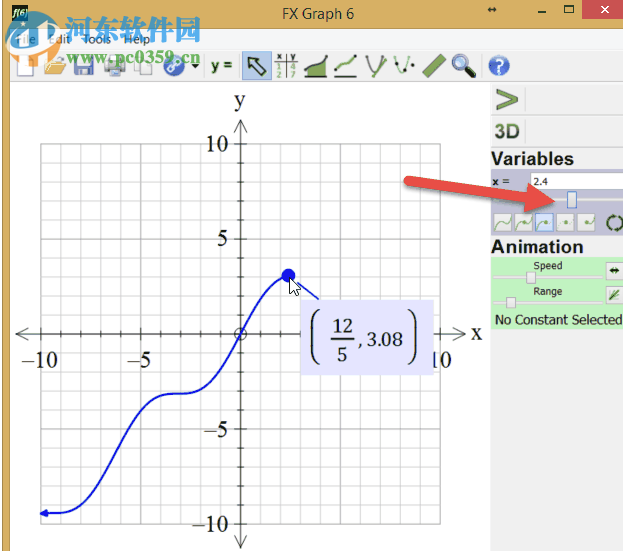Viewport: 623px width, 551px height.
Task: Click the animation Range slider handle
Action: [511, 303]
